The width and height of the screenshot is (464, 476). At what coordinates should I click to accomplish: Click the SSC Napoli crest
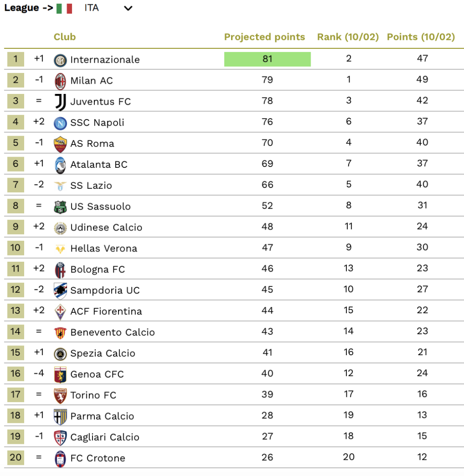60,123
